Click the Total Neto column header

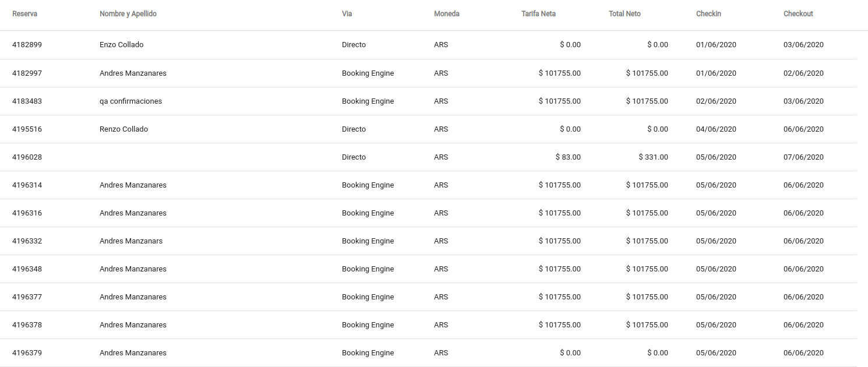point(624,14)
